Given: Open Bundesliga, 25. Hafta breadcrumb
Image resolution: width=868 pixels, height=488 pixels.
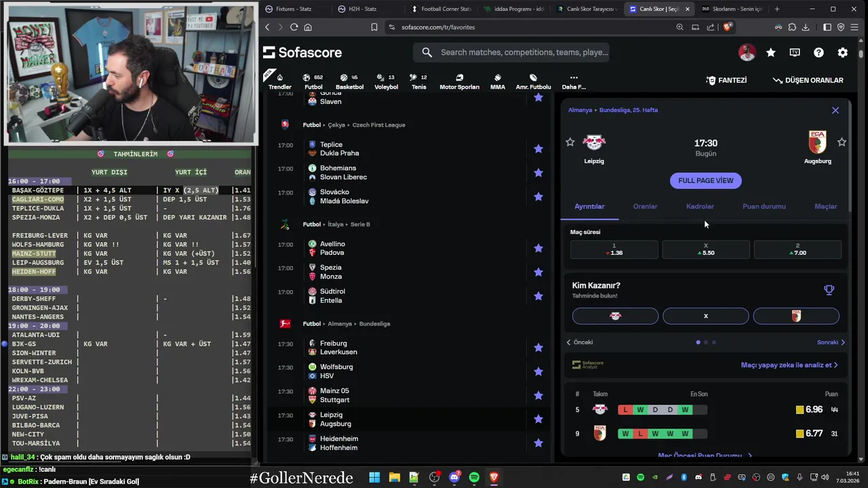Looking at the screenshot, I should (x=629, y=110).
